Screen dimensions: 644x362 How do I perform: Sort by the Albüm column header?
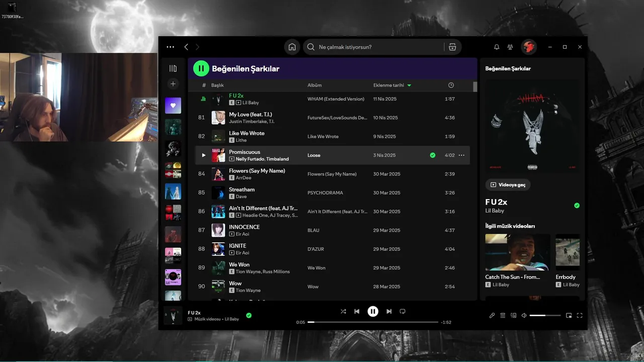click(314, 85)
